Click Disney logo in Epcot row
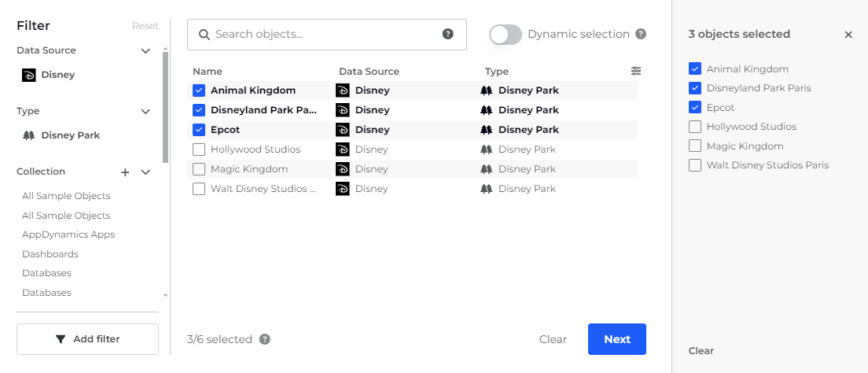 pos(343,130)
